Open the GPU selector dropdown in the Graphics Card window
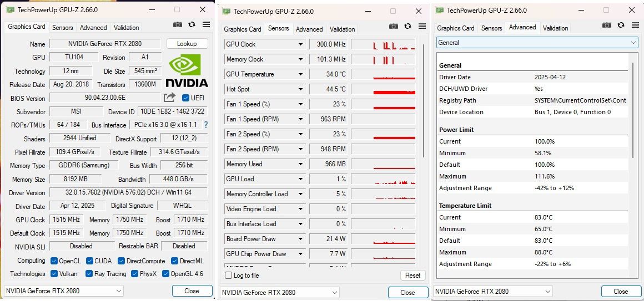This screenshot has height=301, width=644. pos(63,291)
